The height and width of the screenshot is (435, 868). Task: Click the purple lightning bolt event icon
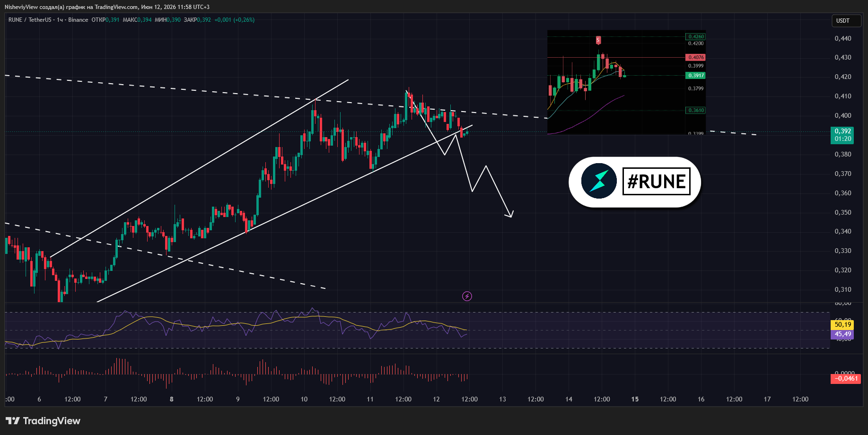467,296
